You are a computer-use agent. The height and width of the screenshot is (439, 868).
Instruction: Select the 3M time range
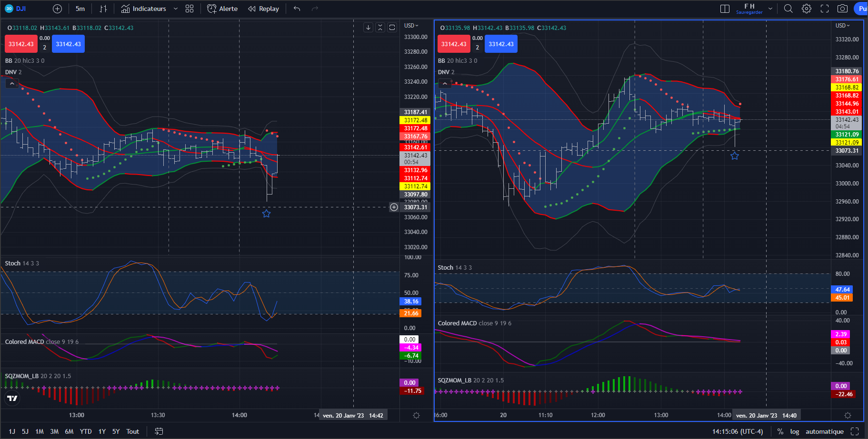pos(54,431)
